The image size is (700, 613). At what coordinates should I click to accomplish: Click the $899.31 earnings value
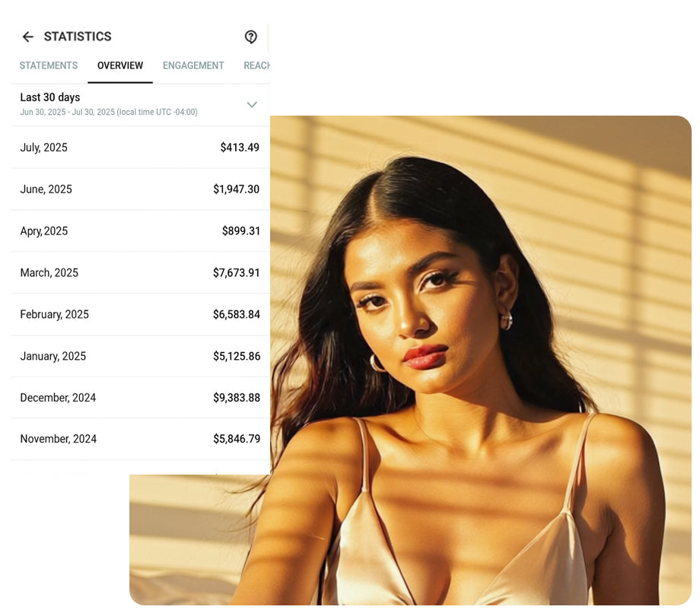(241, 230)
